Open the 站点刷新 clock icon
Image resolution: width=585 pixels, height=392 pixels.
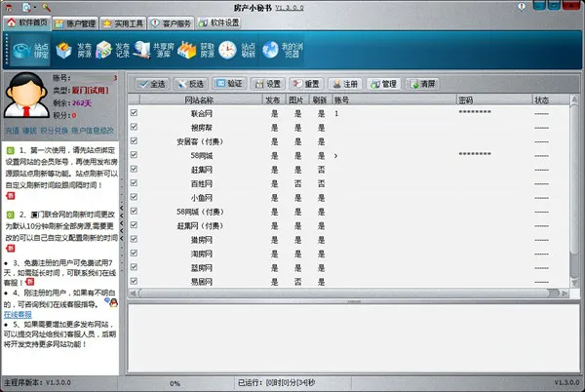coord(227,51)
